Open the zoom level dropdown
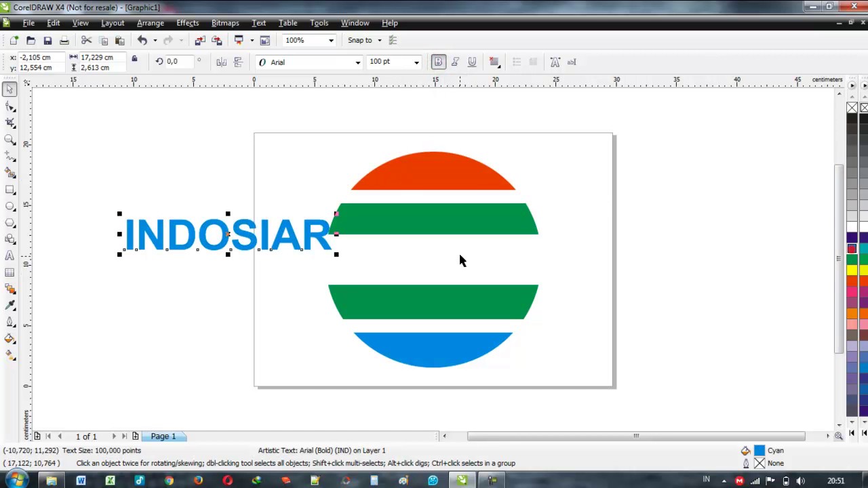 (331, 41)
